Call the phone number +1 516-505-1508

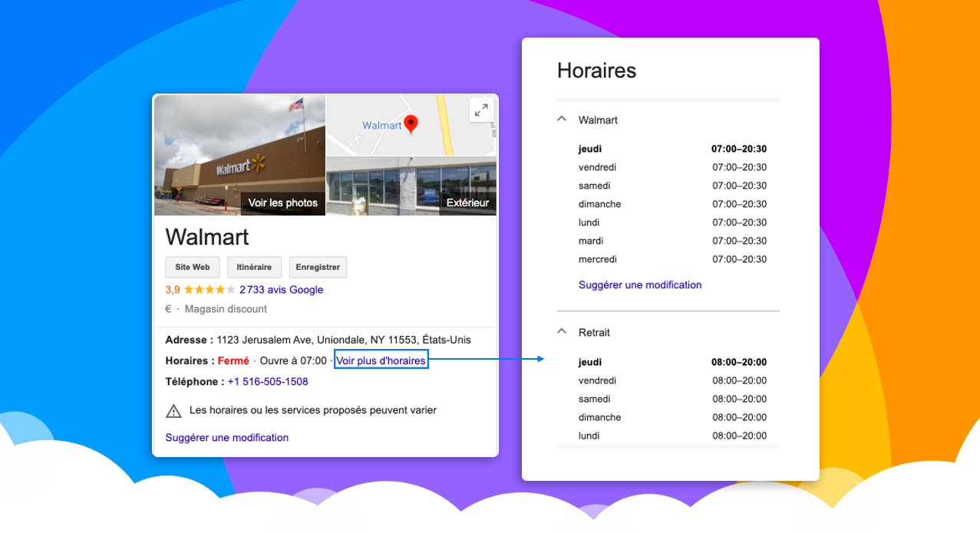(268, 381)
